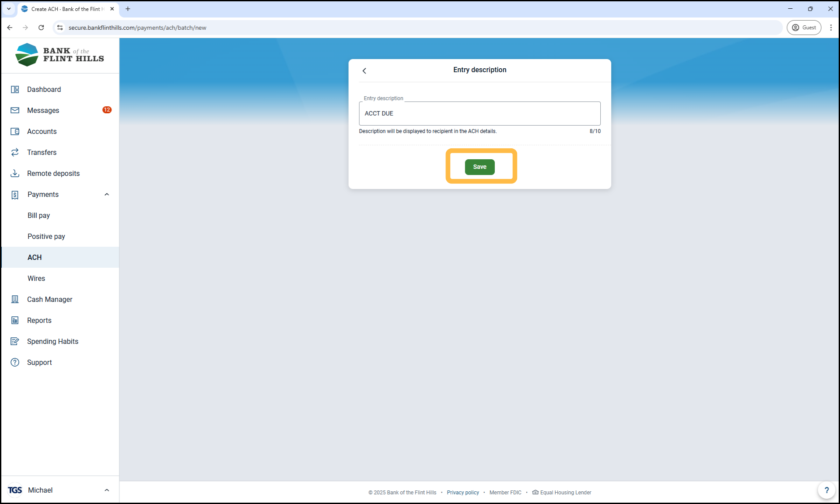Click the floating help button bottom right
The image size is (840, 504).
tap(826, 490)
